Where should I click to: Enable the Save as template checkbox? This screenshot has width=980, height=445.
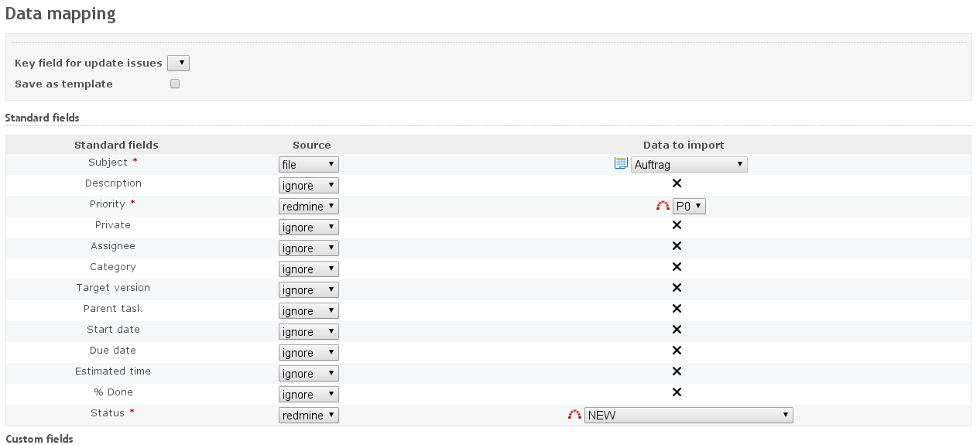[x=175, y=84]
